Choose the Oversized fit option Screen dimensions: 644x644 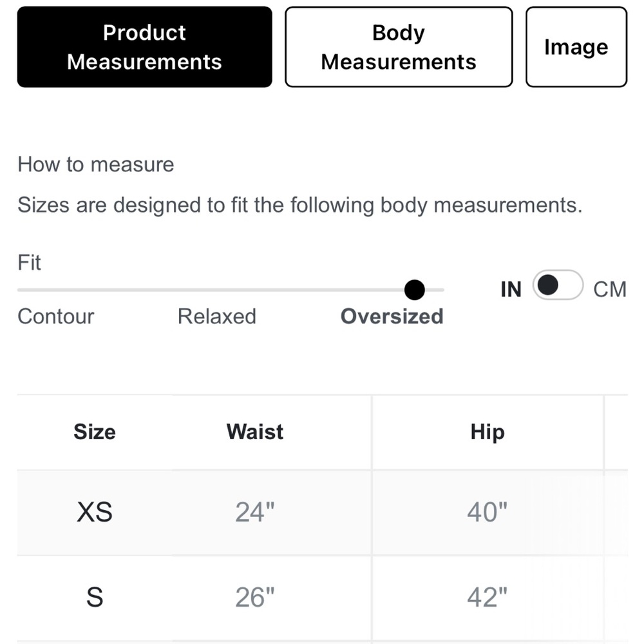click(x=392, y=316)
